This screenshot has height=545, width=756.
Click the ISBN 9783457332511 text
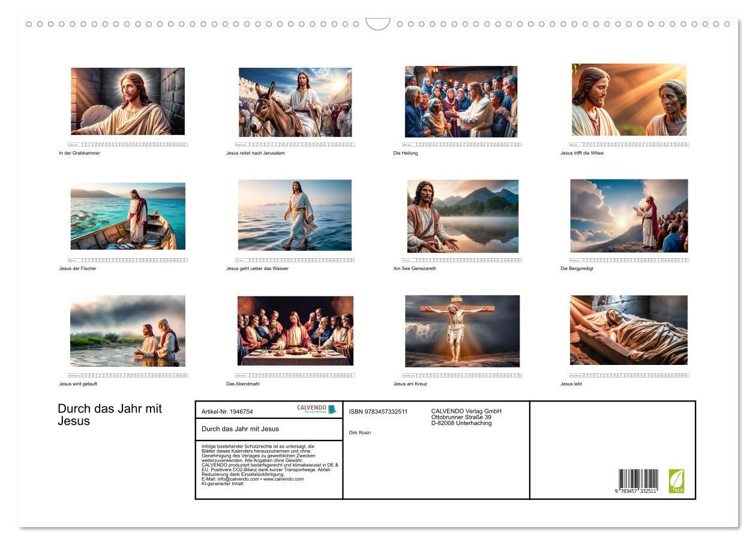[x=378, y=412]
